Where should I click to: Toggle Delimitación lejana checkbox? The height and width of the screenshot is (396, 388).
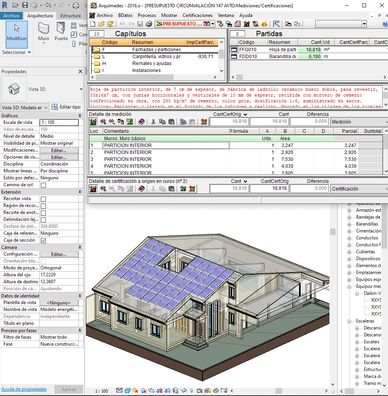tap(43, 220)
